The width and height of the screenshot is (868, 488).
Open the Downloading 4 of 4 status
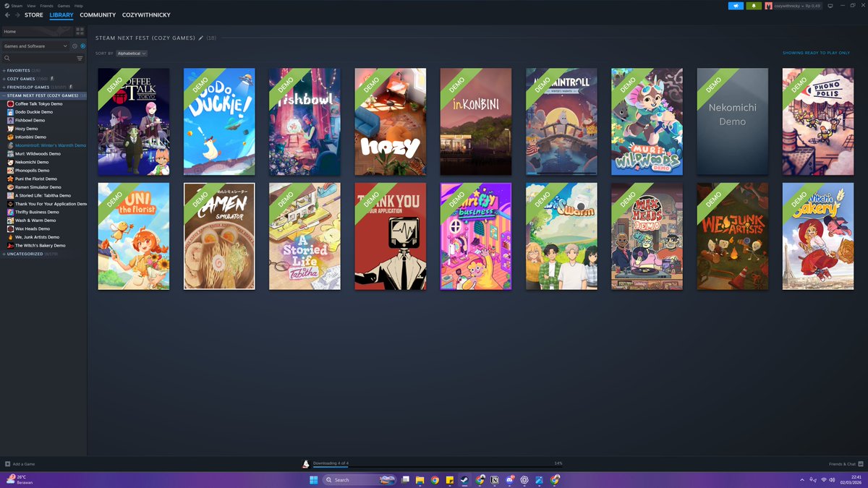coord(331,463)
